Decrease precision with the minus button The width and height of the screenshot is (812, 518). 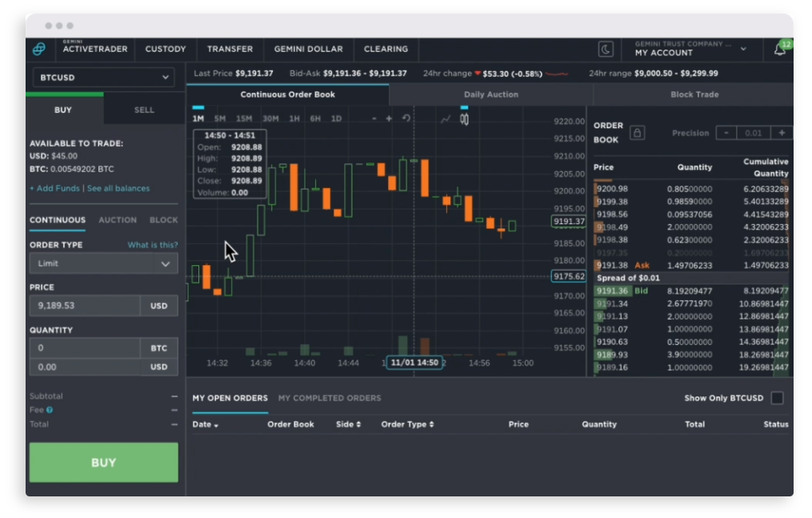[x=726, y=133]
